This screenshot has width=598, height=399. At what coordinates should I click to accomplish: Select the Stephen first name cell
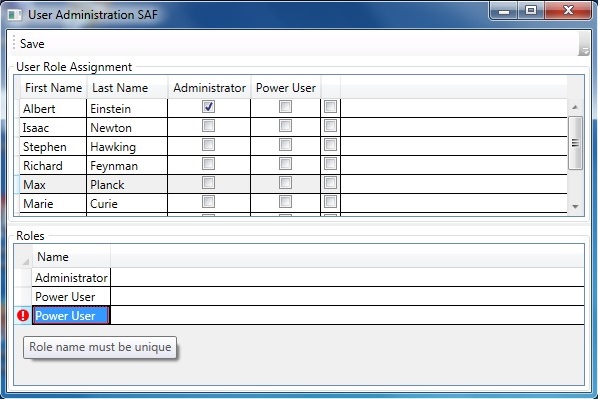53,146
